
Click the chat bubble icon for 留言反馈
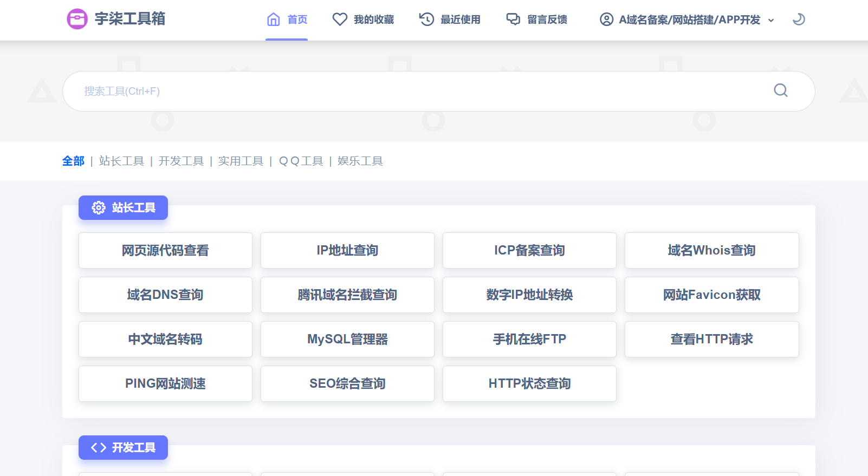(513, 19)
